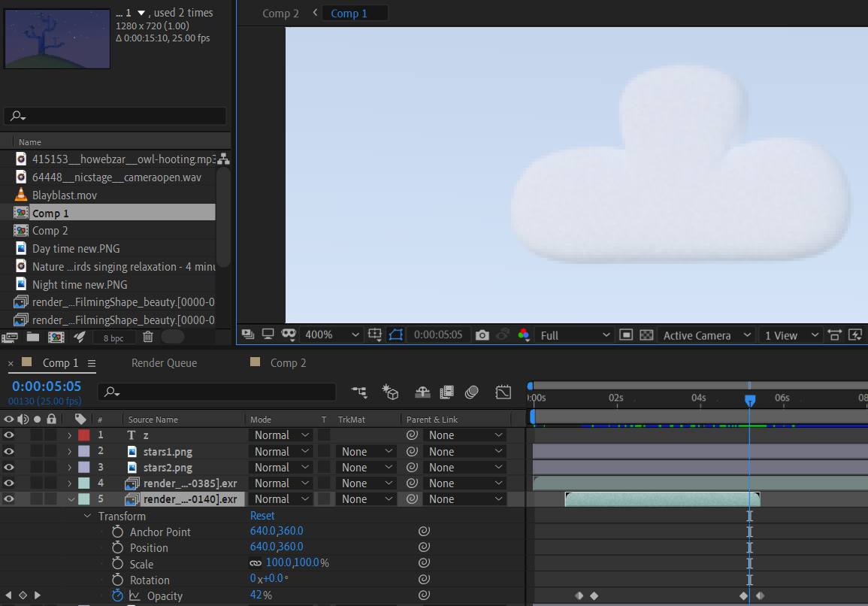This screenshot has height=606, width=868.
Task: Create a new folder in Project panel
Action: tap(33, 337)
